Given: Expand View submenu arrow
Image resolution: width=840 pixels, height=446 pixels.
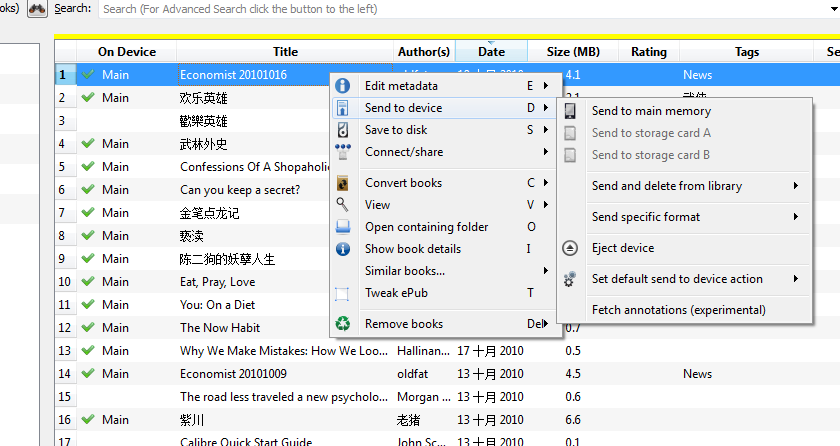Looking at the screenshot, I should pyautogui.click(x=546, y=205).
